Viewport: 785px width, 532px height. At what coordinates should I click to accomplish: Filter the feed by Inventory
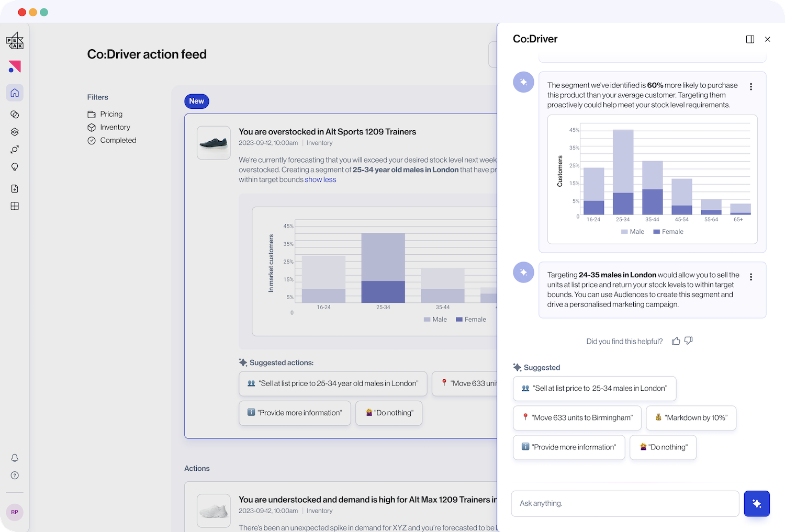click(x=109, y=127)
